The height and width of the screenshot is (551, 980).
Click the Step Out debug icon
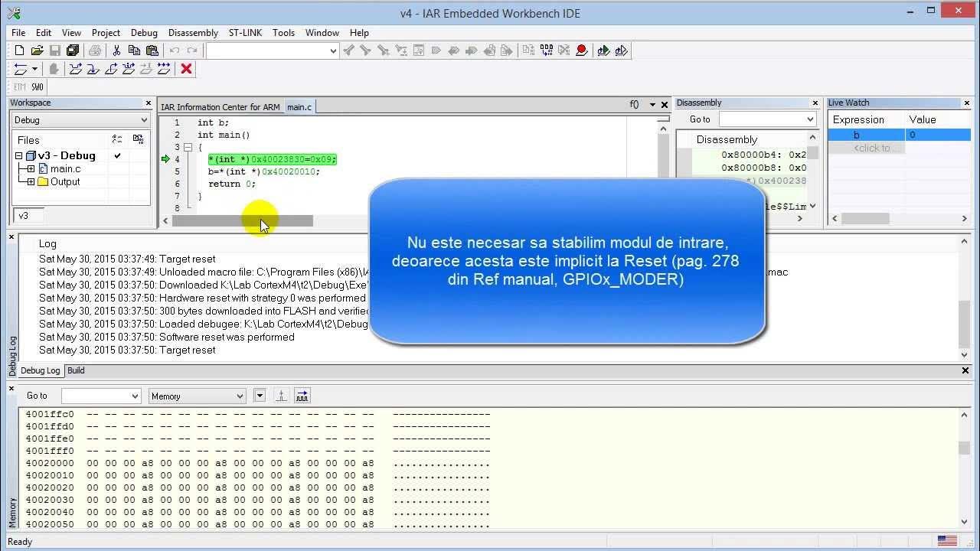click(x=110, y=69)
